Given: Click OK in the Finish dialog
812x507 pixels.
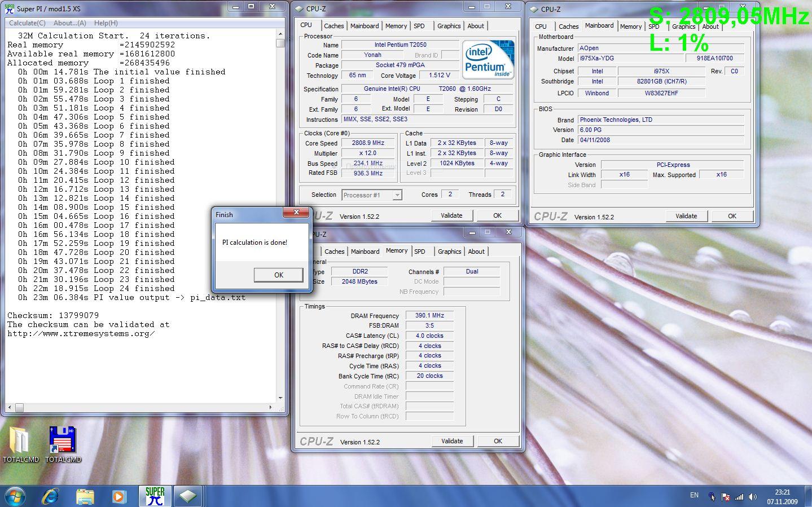Looking at the screenshot, I should pos(279,275).
